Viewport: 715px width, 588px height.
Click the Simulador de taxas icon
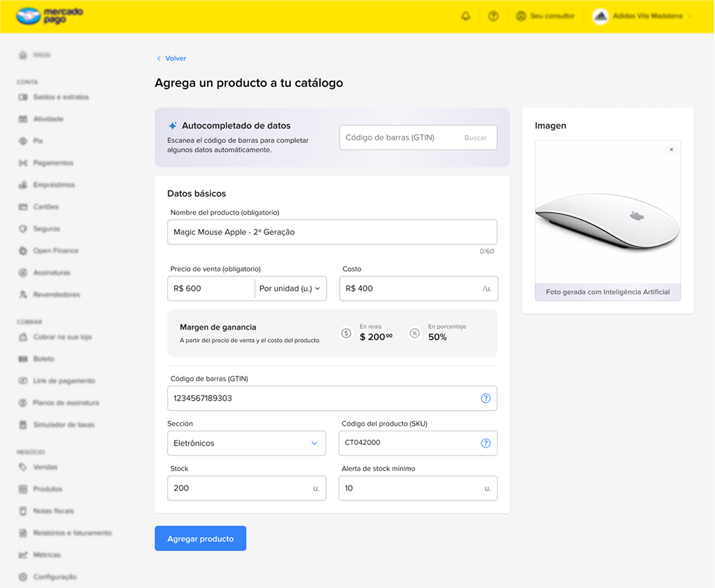pos(23,425)
